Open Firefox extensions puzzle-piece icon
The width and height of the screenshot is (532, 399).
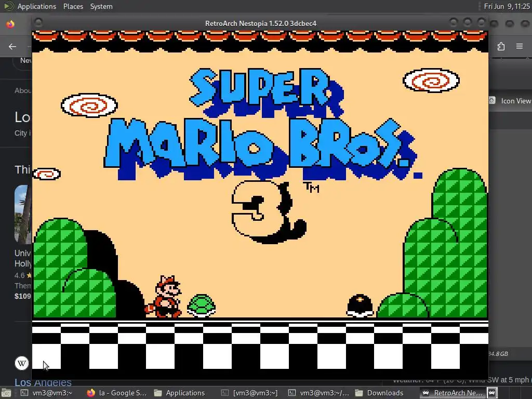[x=501, y=46]
